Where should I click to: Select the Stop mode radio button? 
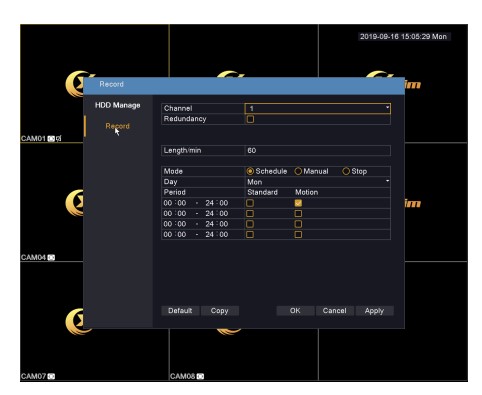[346, 171]
